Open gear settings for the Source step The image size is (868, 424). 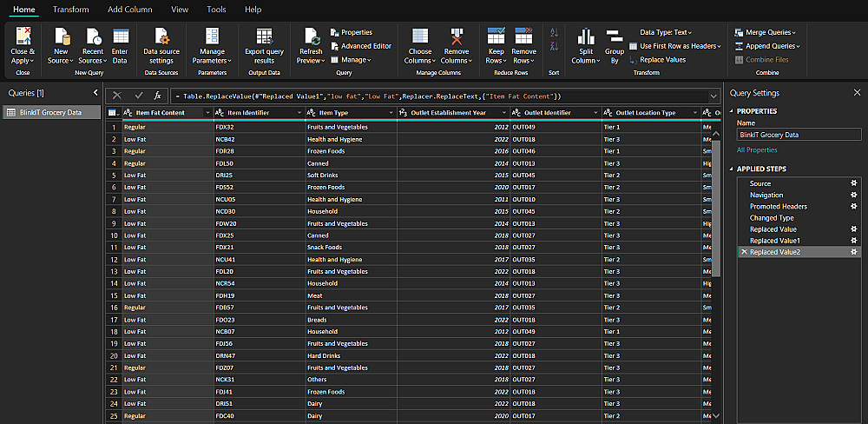852,183
